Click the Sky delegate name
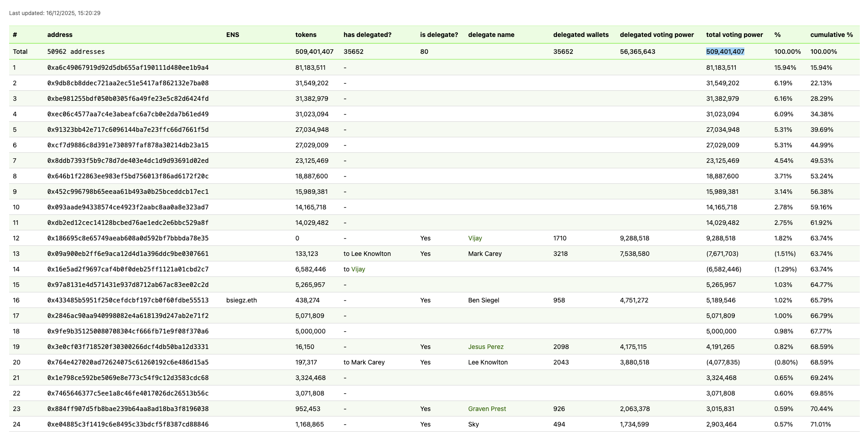This screenshot has width=868, height=432. [x=473, y=424]
